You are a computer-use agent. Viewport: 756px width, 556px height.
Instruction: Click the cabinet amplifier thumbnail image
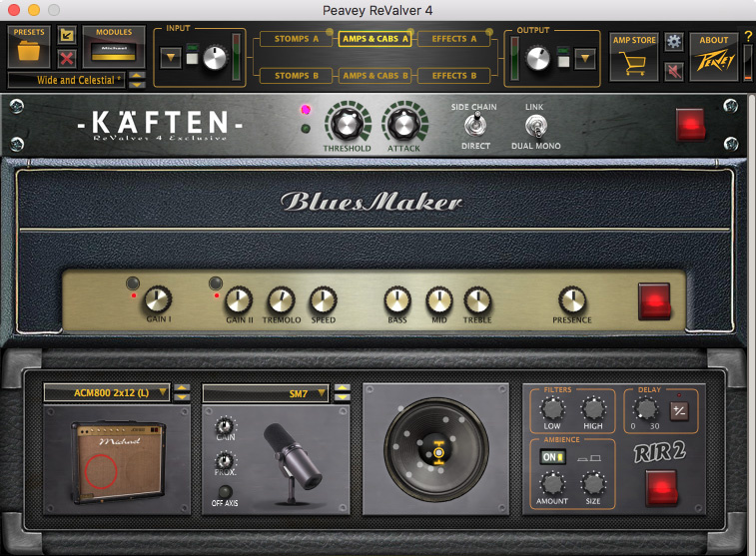pos(118,461)
